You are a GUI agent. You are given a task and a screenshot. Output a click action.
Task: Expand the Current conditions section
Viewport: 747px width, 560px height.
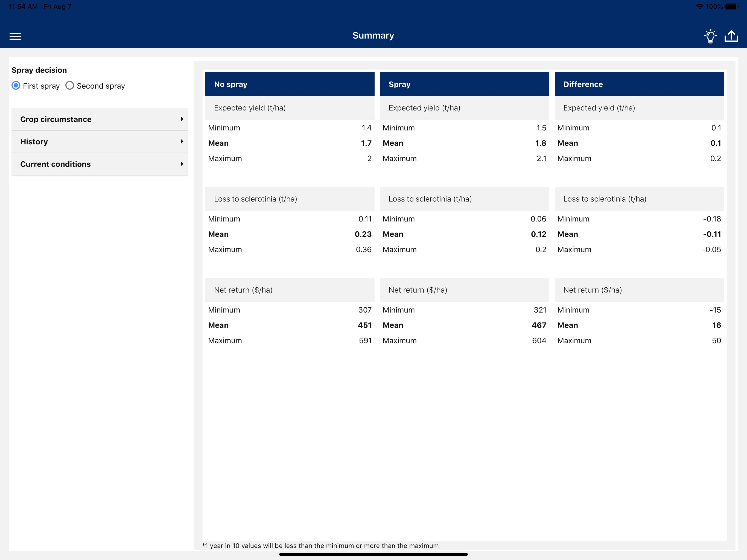click(x=56, y=164)
